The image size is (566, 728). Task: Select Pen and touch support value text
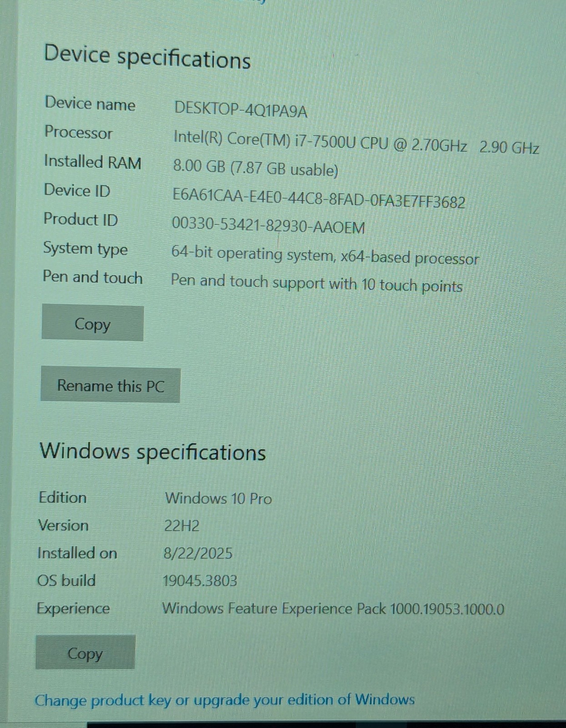[x=316, y=283]
